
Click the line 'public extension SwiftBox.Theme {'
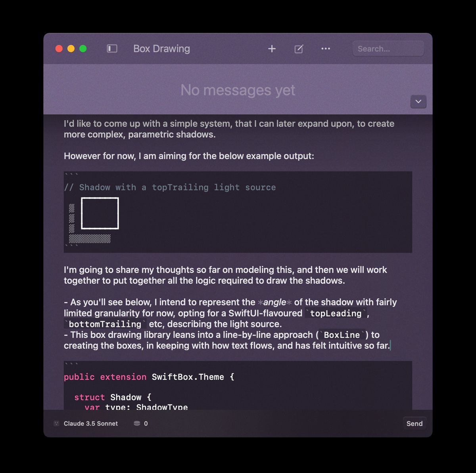coord(149,377)
